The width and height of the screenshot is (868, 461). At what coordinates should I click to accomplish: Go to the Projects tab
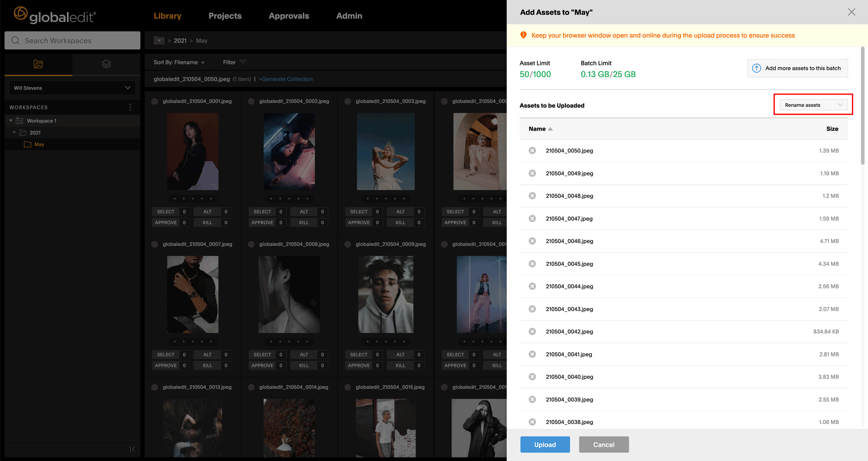[x=225, y=16]
